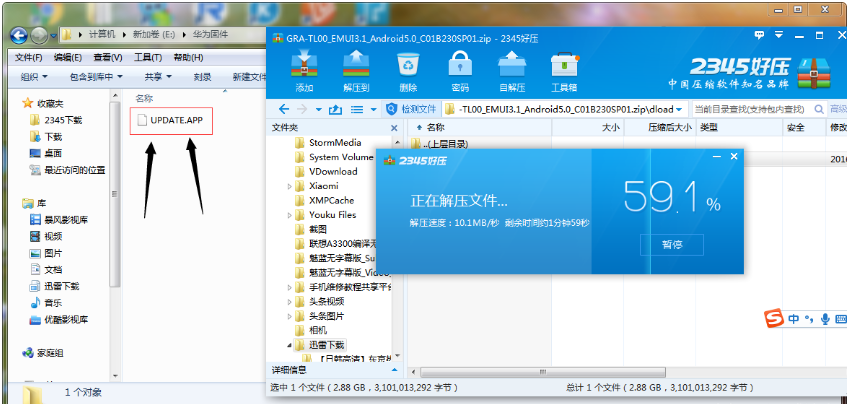Click the search magnifier icon

(819, 109)
